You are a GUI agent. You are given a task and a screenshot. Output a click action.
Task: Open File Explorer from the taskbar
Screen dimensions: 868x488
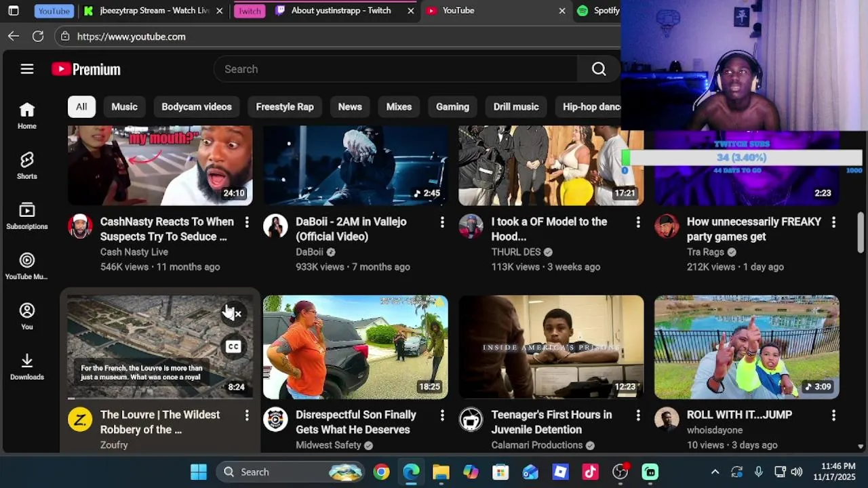(x=441, y=472)
